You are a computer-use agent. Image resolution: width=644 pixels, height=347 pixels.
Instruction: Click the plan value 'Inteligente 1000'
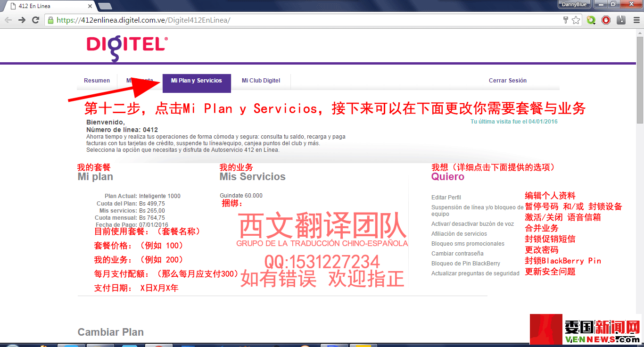click(x=160, y=196)
